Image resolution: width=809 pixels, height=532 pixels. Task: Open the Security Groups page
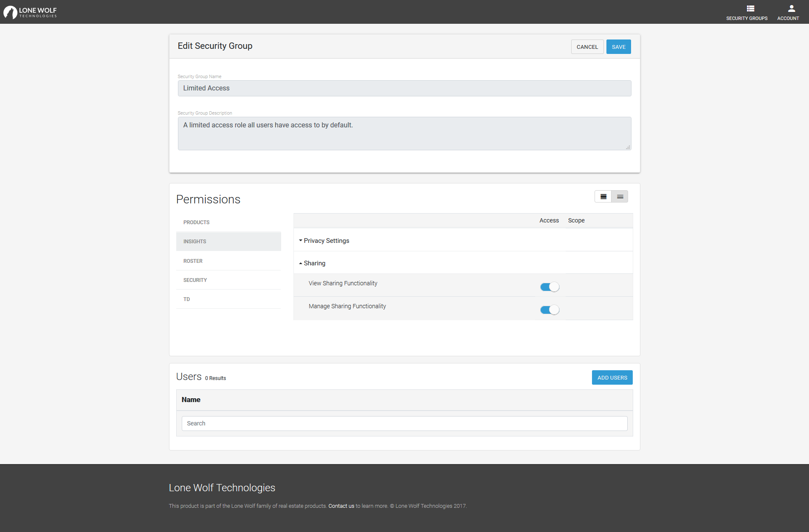click(747, 11)
